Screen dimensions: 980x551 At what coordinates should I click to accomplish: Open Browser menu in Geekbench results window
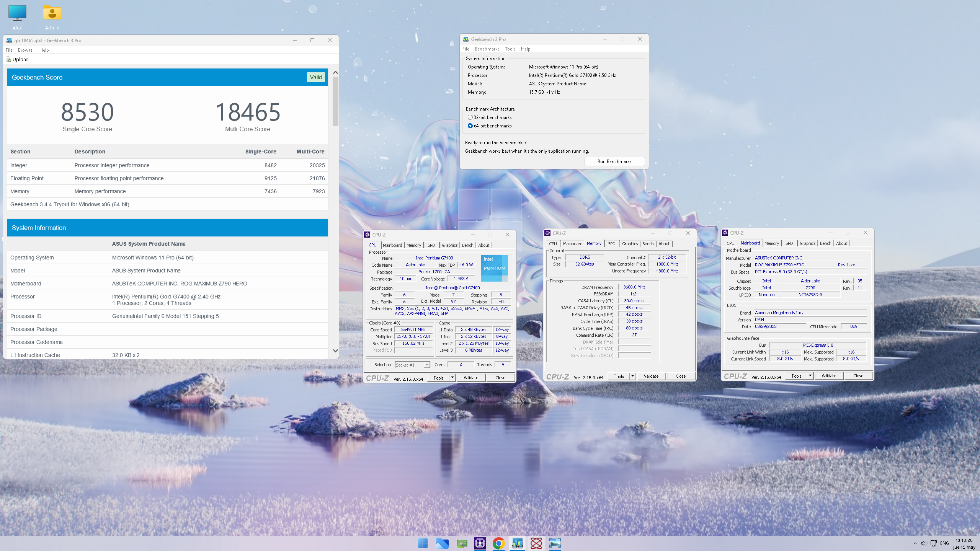click(26, 50)
